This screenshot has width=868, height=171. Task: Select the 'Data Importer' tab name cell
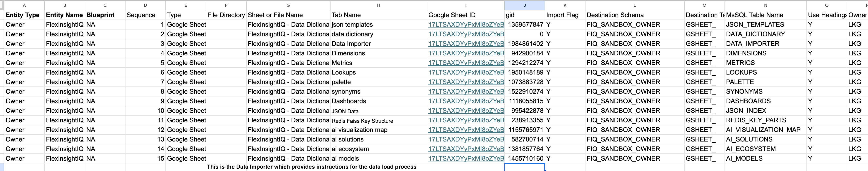coord(379,44)
